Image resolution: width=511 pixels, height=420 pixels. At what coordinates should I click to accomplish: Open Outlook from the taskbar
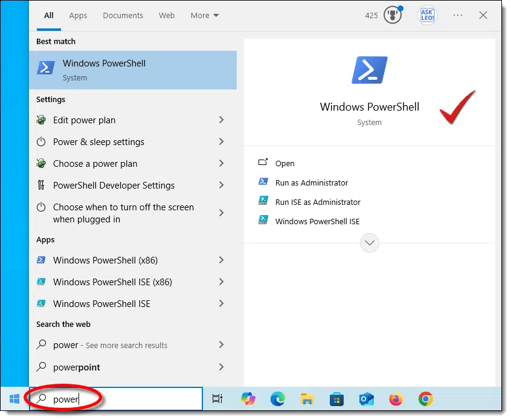point(366,399)
